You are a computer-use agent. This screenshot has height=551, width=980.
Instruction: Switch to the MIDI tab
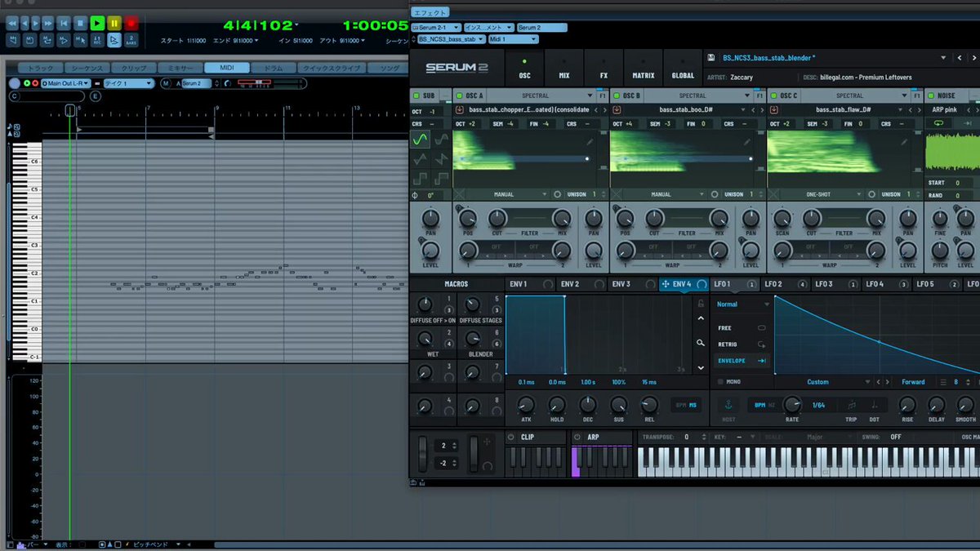(227, 69)
